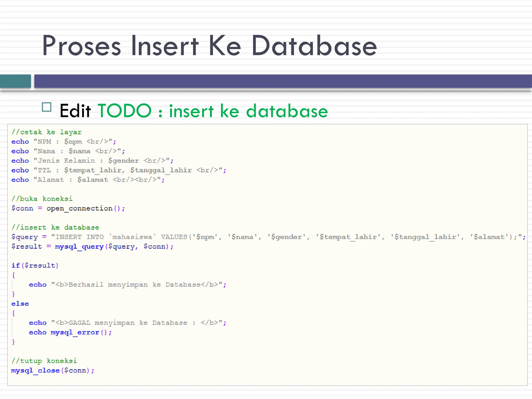Click the slide title 'Proses Insert Ke Database'
532x399 pixels.
point(209,46)
